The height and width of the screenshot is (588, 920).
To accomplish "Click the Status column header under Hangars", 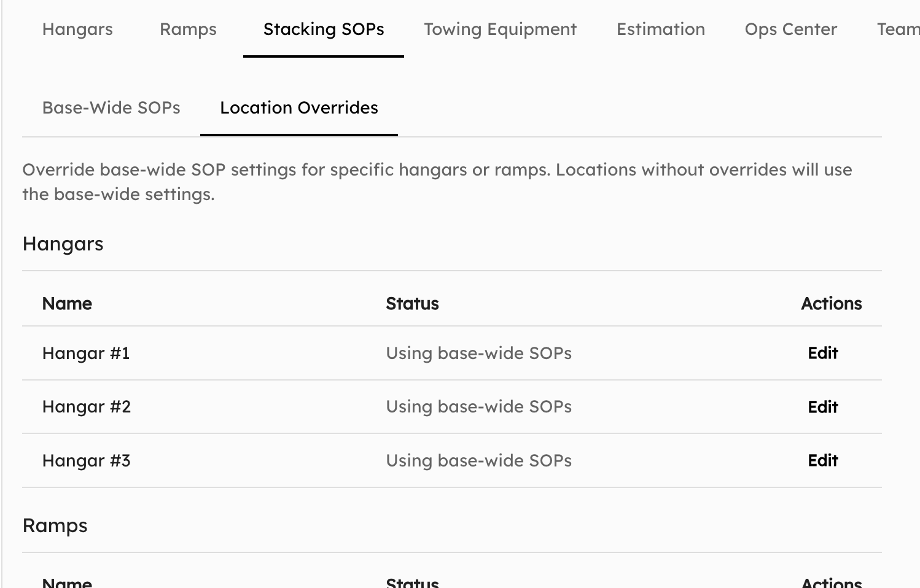I will (412, 303).
